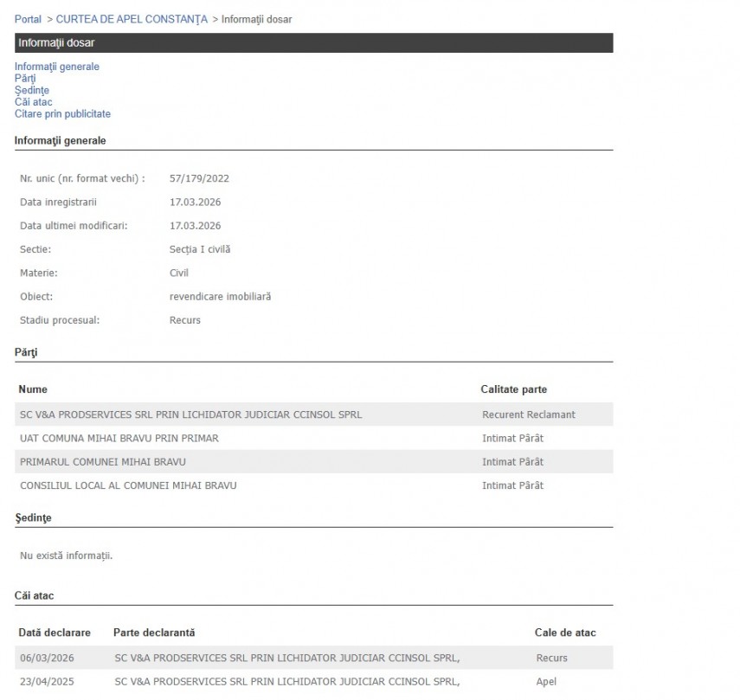Viewport: 740px width, 700px height.
Task: Open CURTEA DE APEL CONSTANȚA breadcrumb link
Action: (x=132, y=19)
